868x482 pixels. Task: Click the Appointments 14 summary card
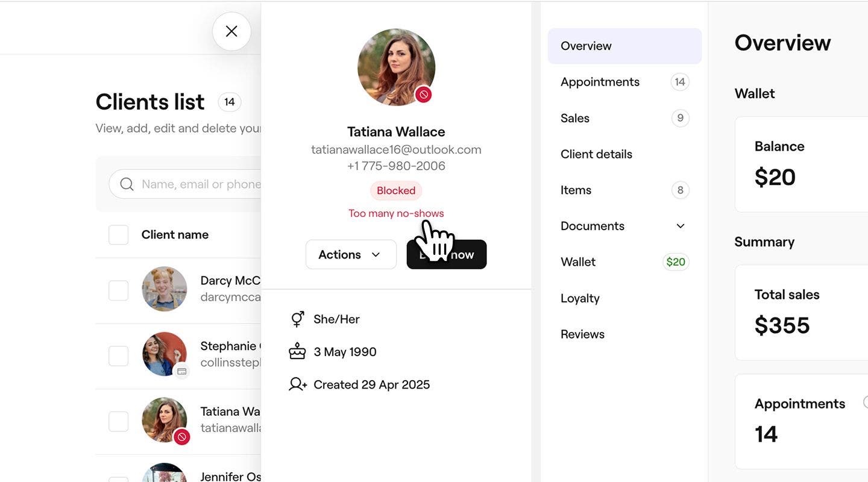802,422
